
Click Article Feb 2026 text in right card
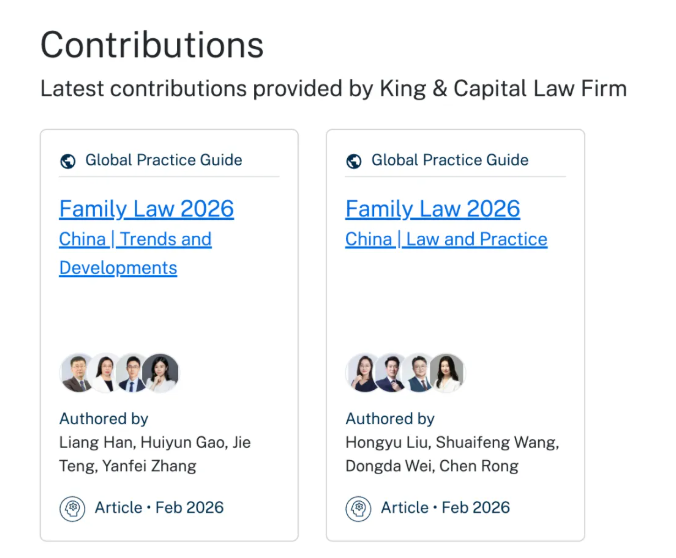(x=445, y=508)
